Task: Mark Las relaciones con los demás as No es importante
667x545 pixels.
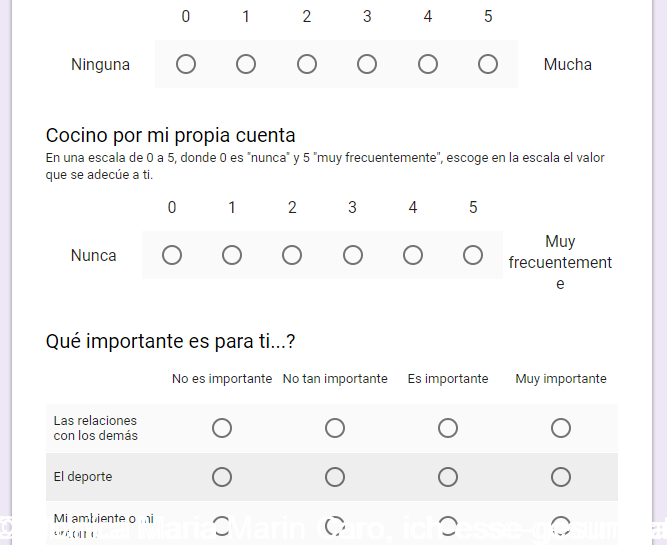Action: 222,428
